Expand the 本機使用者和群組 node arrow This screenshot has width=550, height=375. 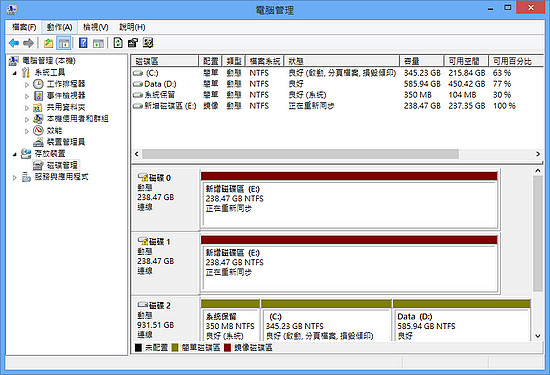coord(27,119)
